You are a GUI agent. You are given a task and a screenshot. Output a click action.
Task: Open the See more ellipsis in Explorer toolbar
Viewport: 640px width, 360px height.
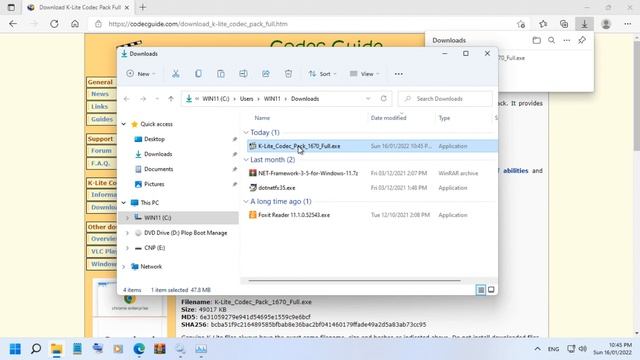coord(399,74)
